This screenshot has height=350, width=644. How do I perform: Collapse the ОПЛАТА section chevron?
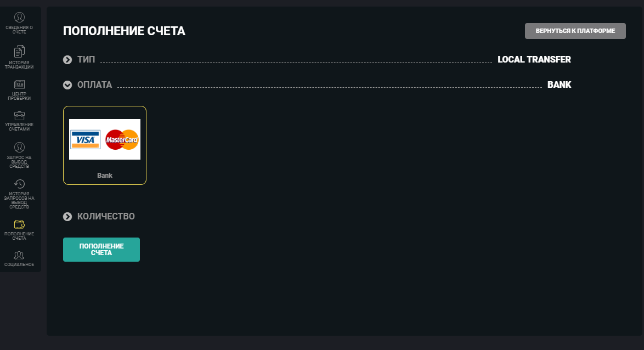(67, 85)
